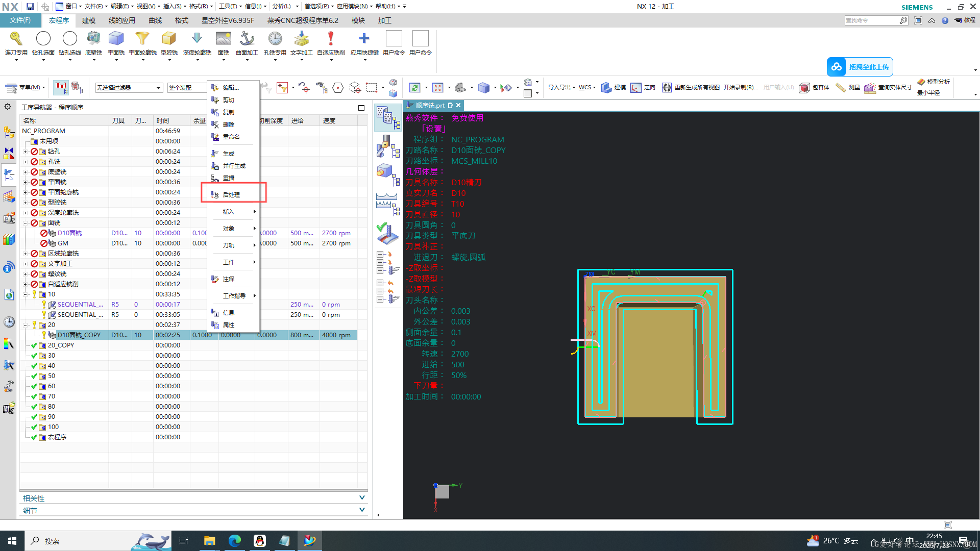
Task: Select the D10面铣_COPY operation row
Action: (x=188, y=335)
